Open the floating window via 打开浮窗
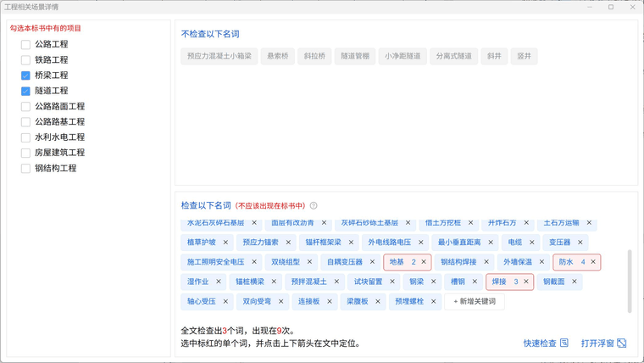The width and height of the screenshot is (644, 363). (x=603, y=343)
